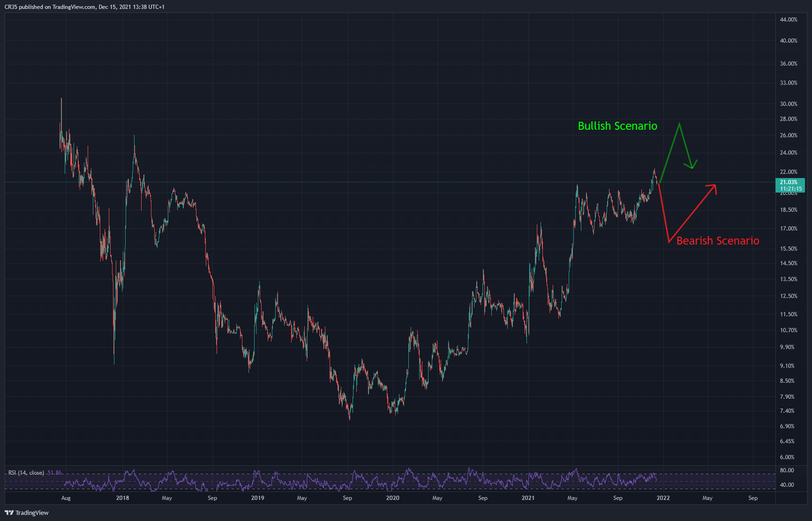This screenshot has width=812, height=521.
Task: Click the 2021 time axis label
Action: coord(528,498)
